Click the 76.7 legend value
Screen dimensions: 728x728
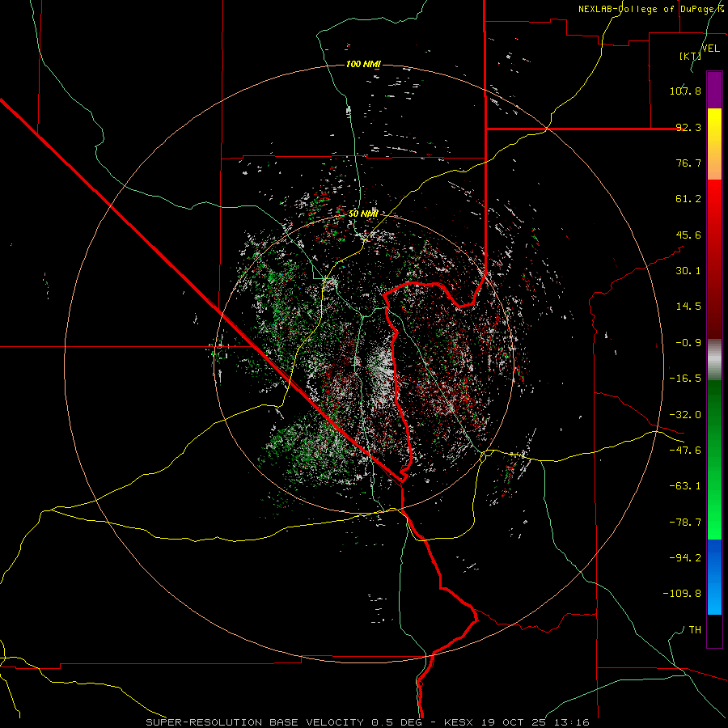point(688,163)
